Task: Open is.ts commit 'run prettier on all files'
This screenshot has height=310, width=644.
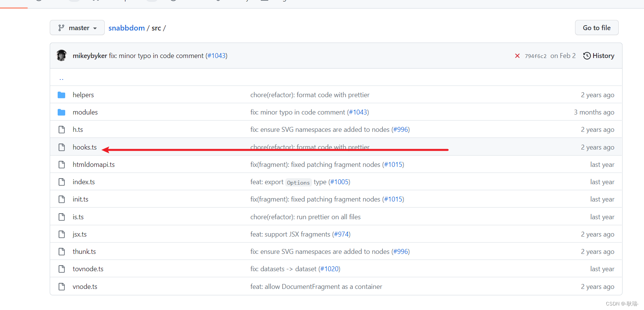Action: [x=305, y=217]
